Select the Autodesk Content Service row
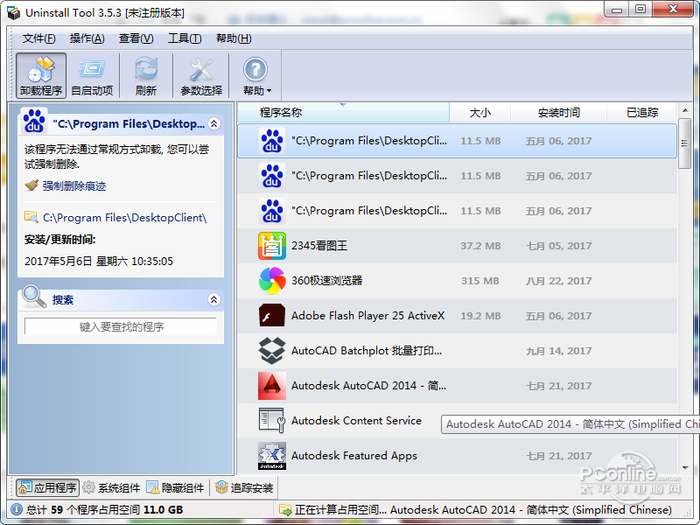The height and width of the screenshot is (525, 700). [x=457, y=421]
